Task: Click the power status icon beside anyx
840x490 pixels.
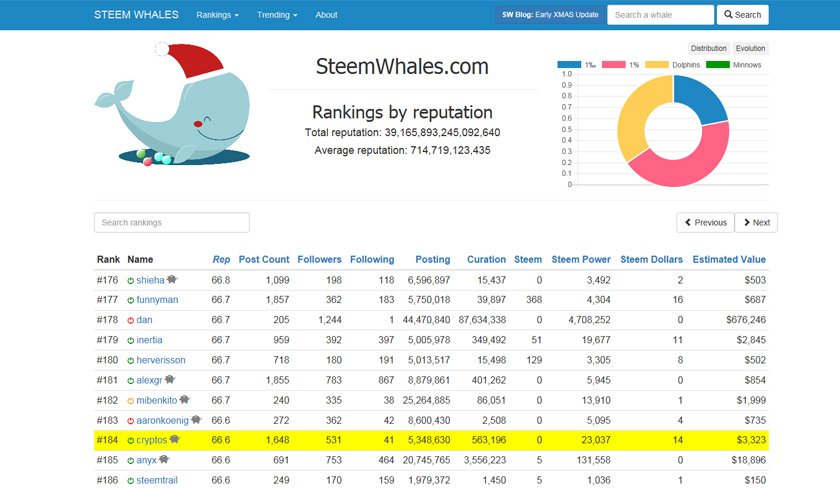Action: [x=130, y=461]
